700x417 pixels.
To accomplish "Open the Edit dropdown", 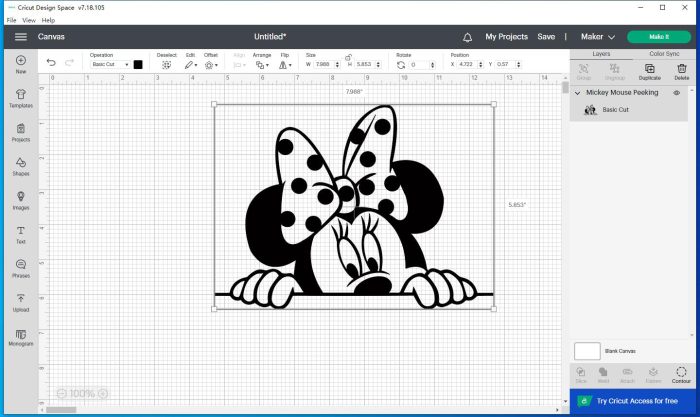I will [x=191, y=65].
